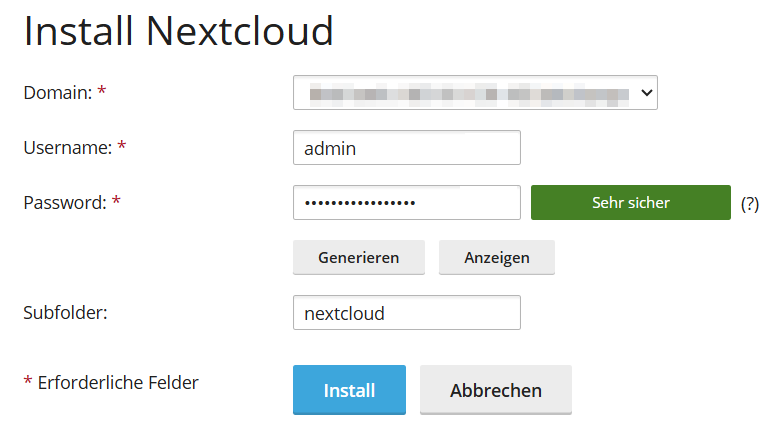Show the password with Anzeigen

496,257
